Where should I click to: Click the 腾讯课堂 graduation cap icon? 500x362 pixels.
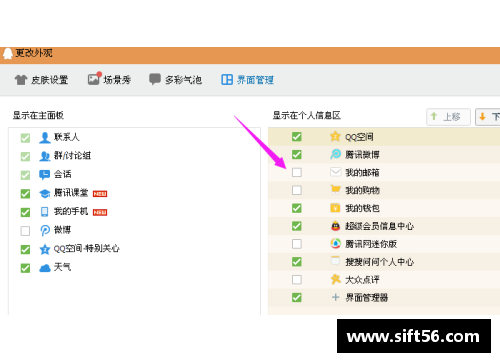[x=45, y=193]
